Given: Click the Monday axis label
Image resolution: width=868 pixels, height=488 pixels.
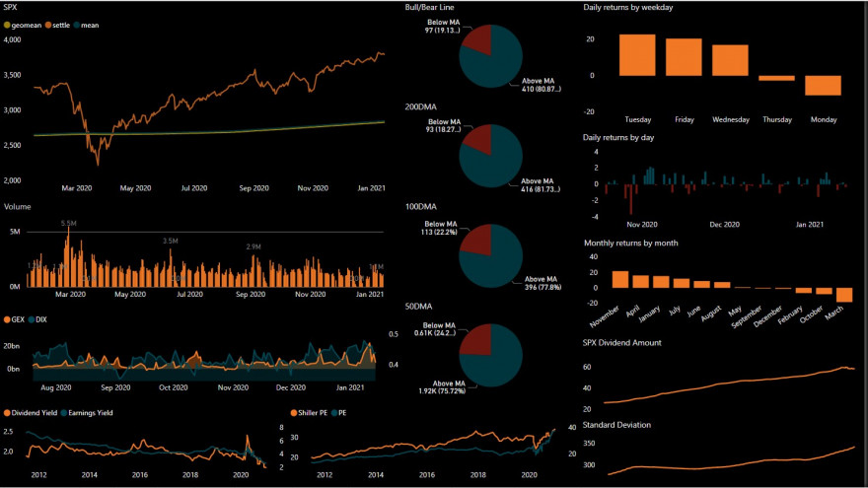Looking at the screenshot, I should pos(824,119).
